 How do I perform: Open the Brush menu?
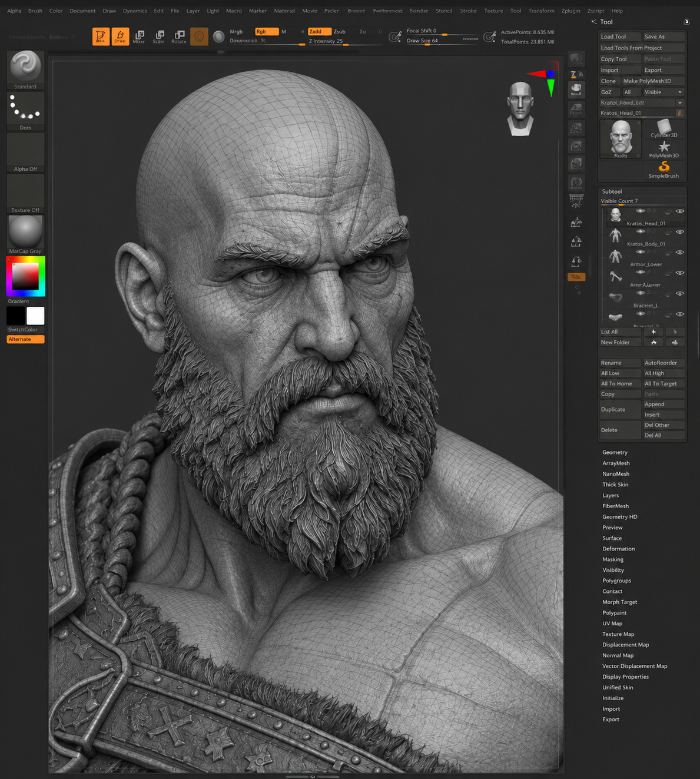tap(35, 11)
